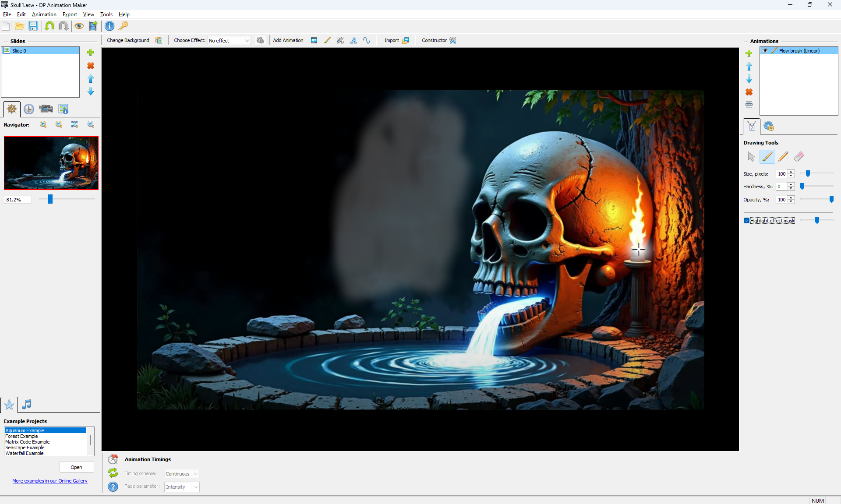Click the Opacity slider handle
The image size is (841, 504).
pyautogui.click(x=831, y=200)
